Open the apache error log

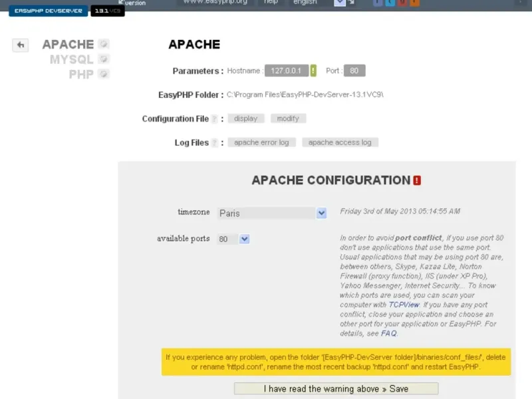261,142
